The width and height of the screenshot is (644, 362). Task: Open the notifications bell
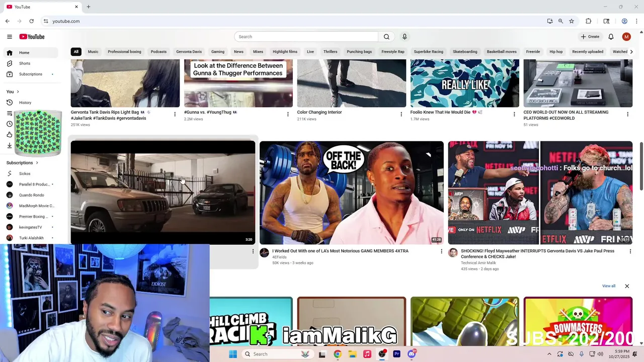coord(611,37)
